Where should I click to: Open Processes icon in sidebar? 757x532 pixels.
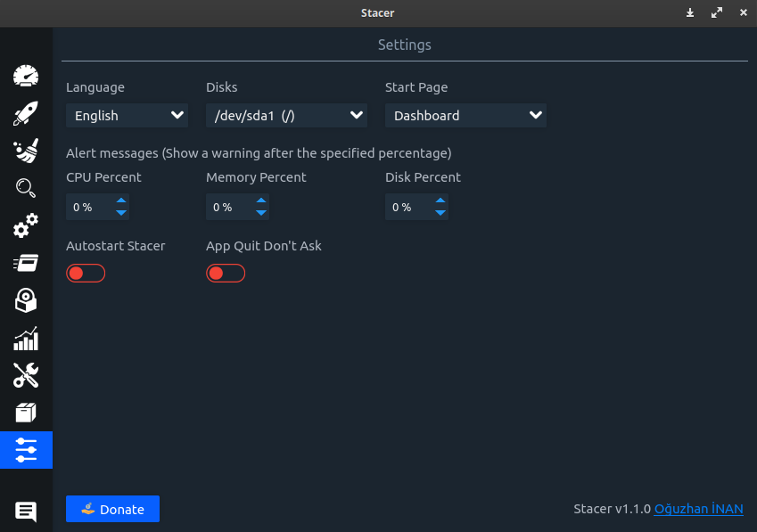(26, 263)
